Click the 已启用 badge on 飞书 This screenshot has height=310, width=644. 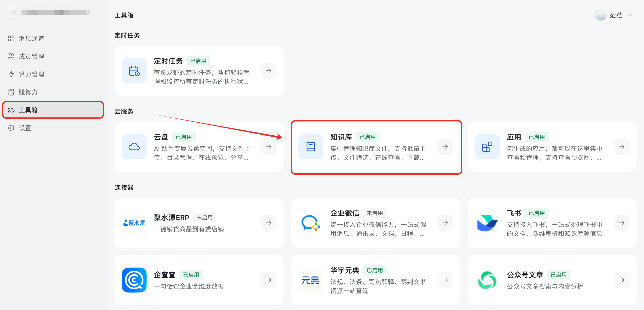(536, 213)
